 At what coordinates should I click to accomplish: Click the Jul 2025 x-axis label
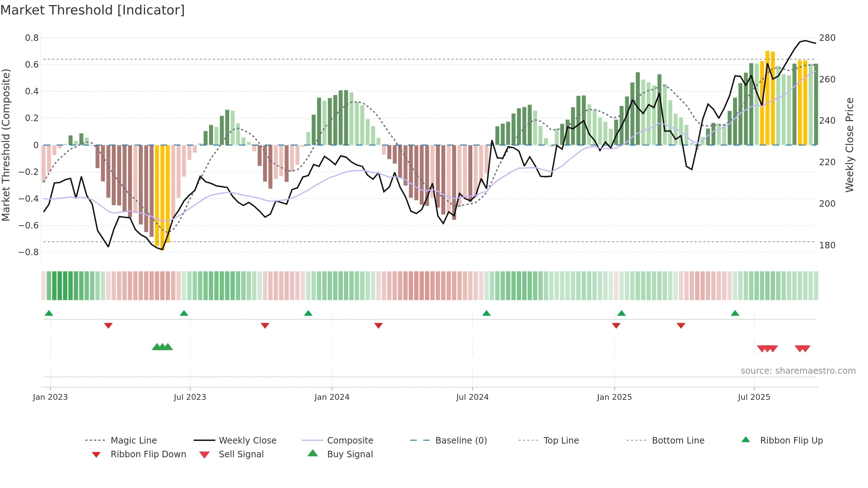[x=754, y=397]
